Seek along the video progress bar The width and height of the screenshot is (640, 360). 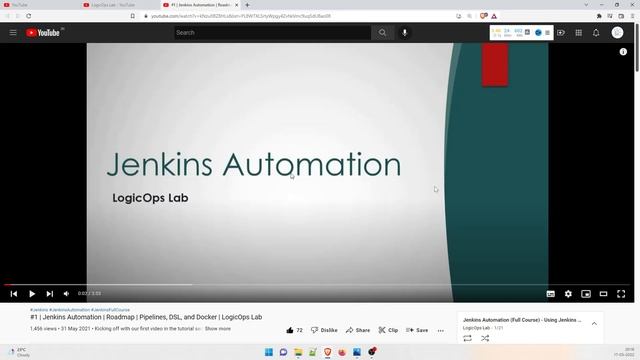pyautogui.click(x=317, y=285)
